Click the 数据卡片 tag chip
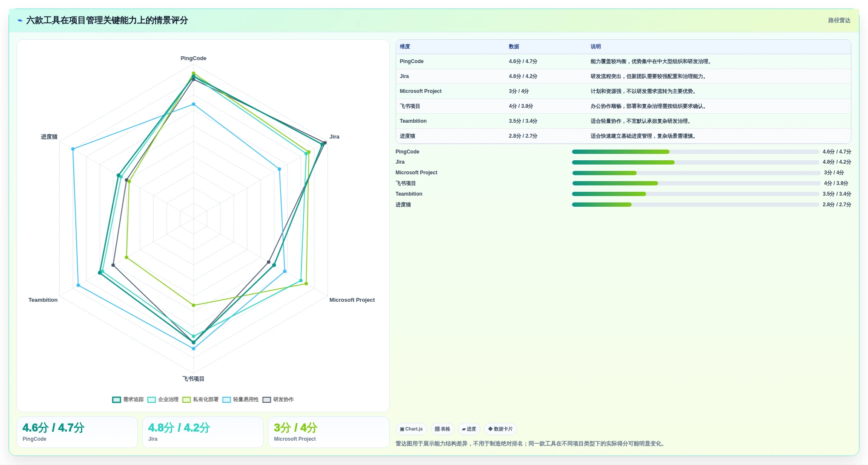This screenshot has height=465, width=868. pyautogui.click(x=500, y=429)
